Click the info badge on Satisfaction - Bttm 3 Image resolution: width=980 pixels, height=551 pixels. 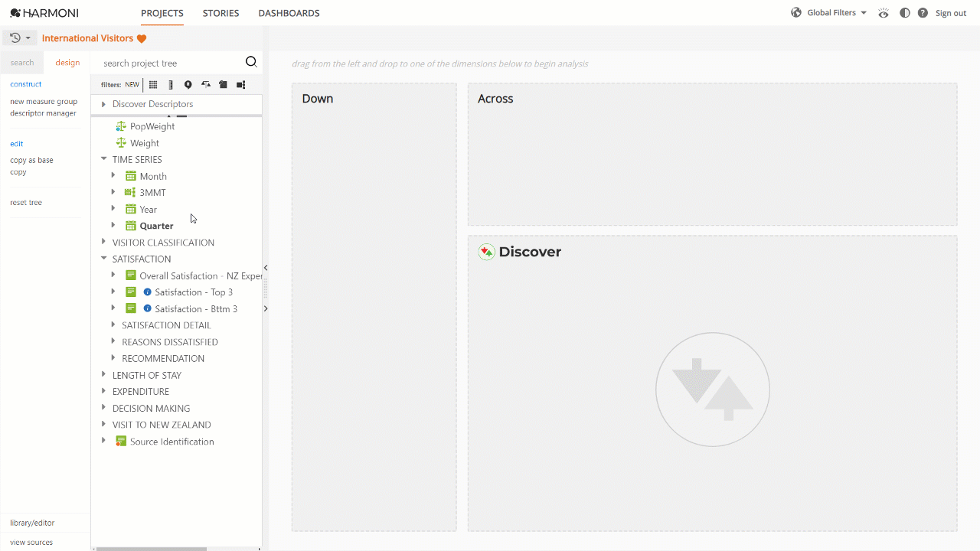(148, 308)
